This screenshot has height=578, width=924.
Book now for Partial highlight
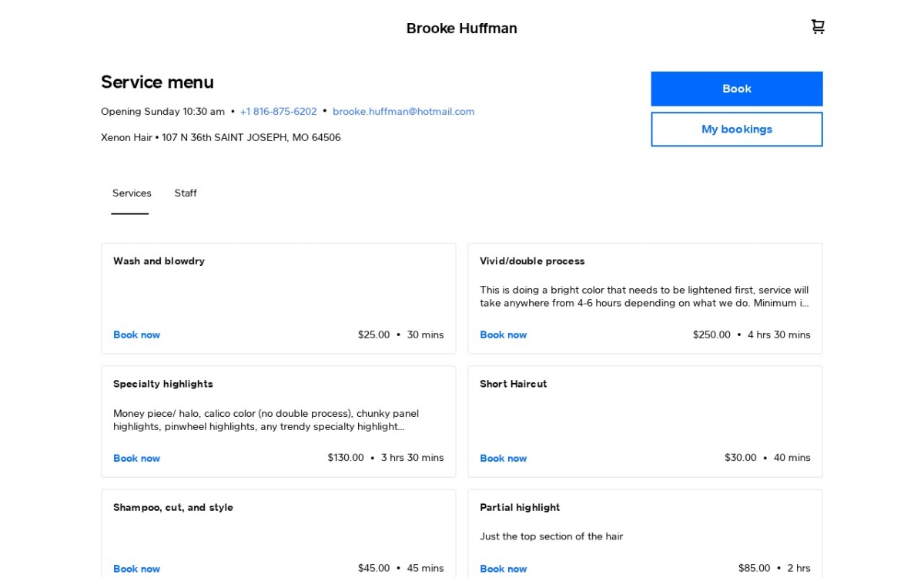[504, 569]
